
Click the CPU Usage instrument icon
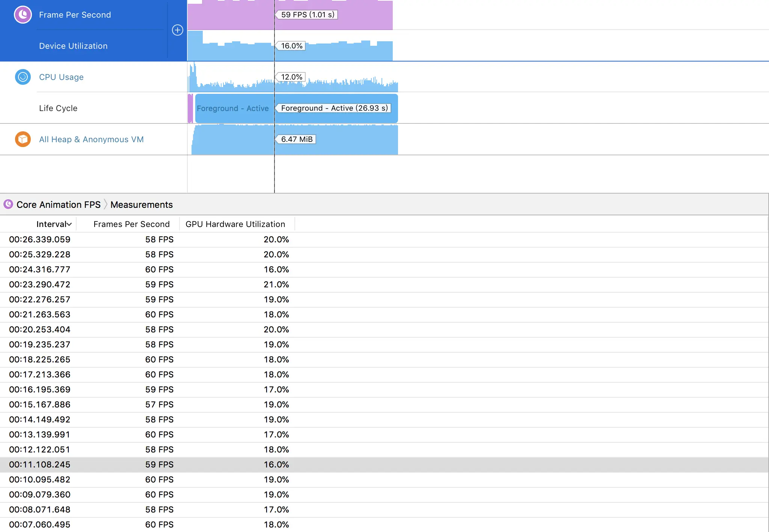[23, 77]
